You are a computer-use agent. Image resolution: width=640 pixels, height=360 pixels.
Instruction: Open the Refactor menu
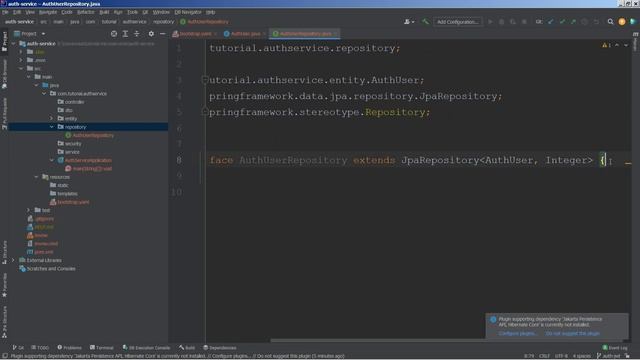[x=86, y=12]
